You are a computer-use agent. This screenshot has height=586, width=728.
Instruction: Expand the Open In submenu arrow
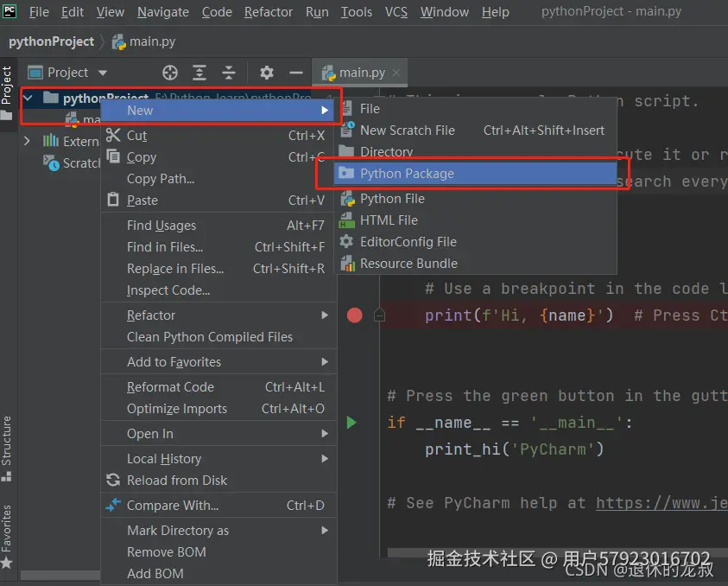pos(325,433)
